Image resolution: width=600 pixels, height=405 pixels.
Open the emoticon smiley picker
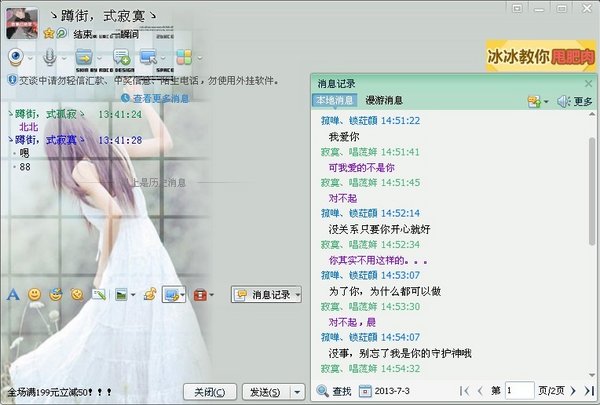[34, 294]
